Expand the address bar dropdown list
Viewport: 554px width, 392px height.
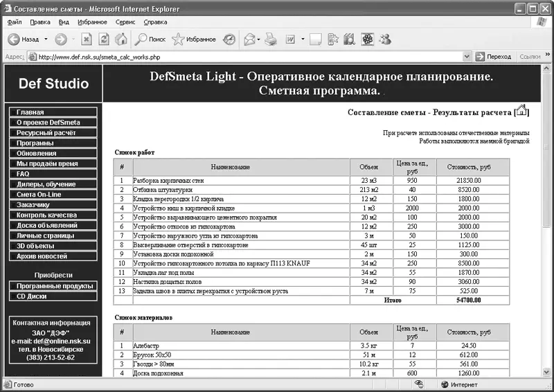pyautogui.click(x=467, y=57)
